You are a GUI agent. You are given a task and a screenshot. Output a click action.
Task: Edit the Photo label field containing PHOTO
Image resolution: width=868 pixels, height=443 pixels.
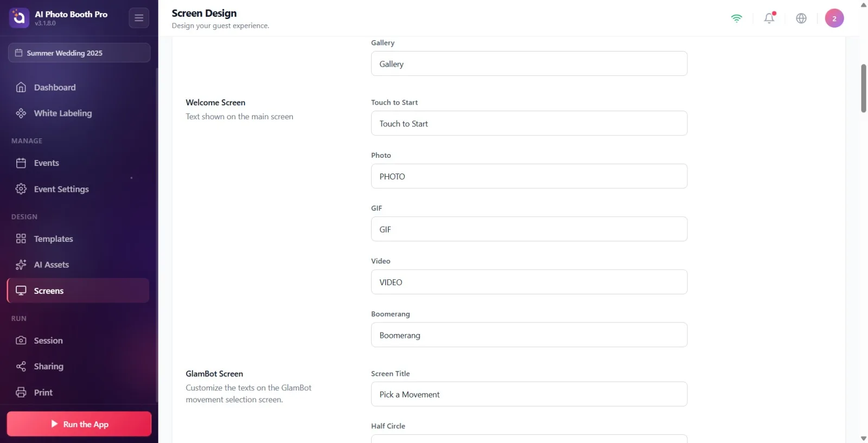point(529,177)
